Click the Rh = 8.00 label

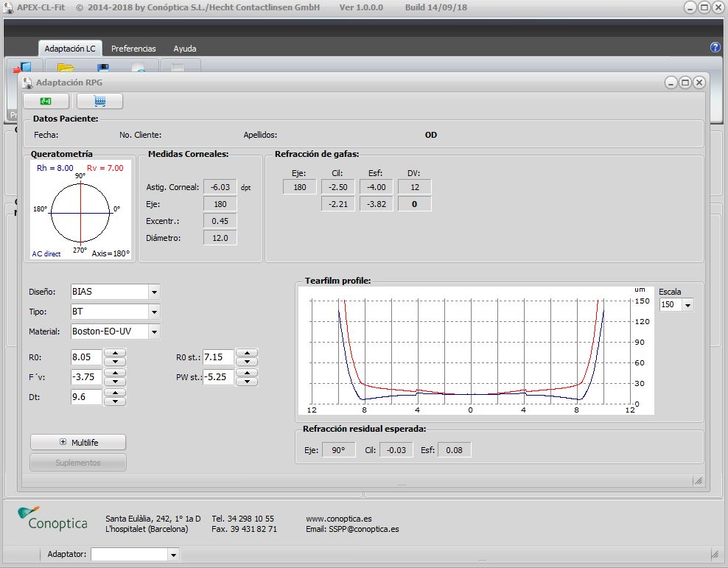[55, 168]
